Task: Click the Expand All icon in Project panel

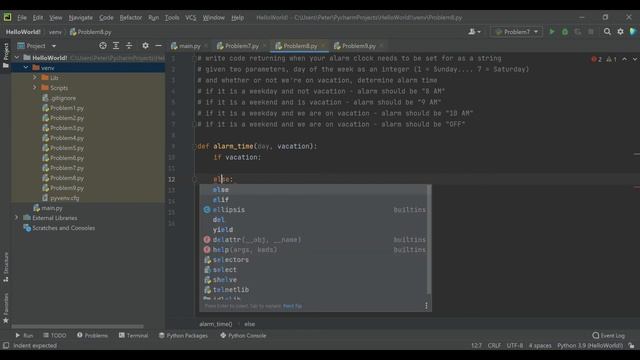Action: [x=116, y=46]
